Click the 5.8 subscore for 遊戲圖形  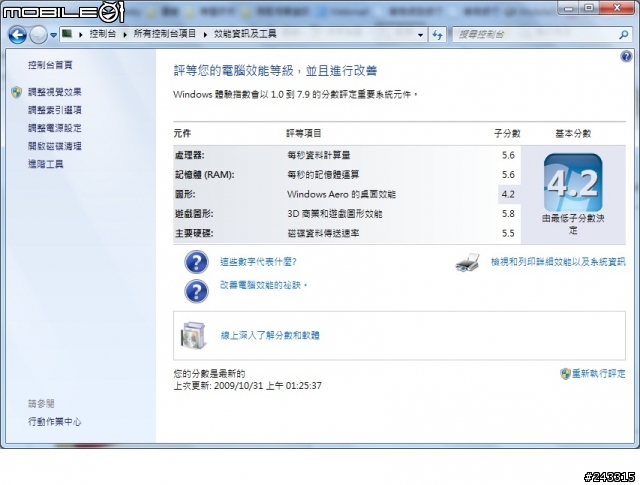click(508, 214)
